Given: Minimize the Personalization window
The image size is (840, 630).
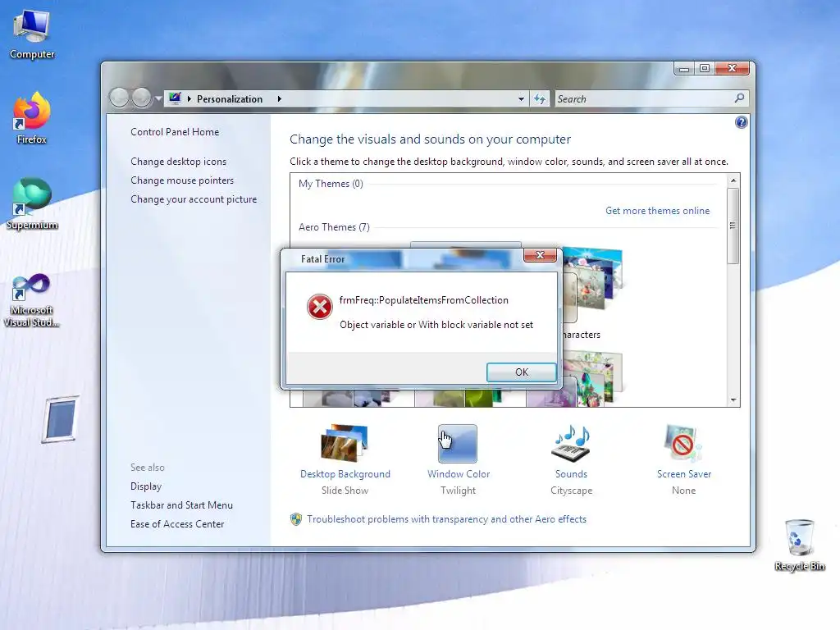Looking at the screenshot, I should point(683,69).
